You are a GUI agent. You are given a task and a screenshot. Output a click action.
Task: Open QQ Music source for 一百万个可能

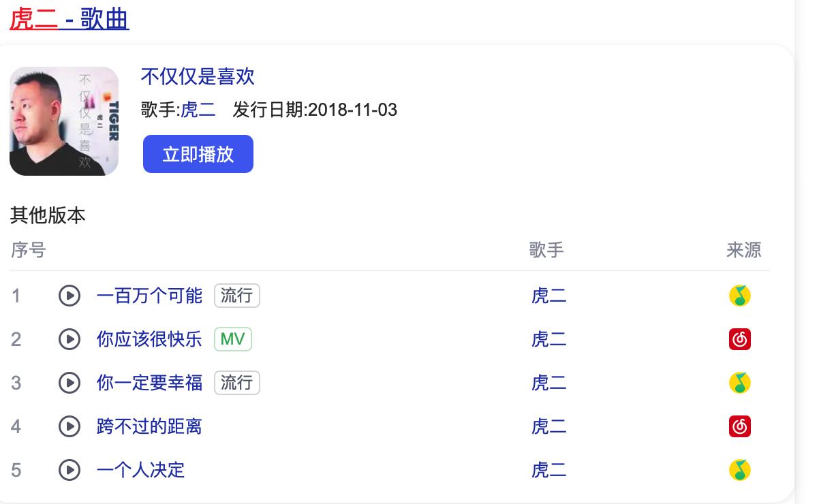click(x=739, y=296)
